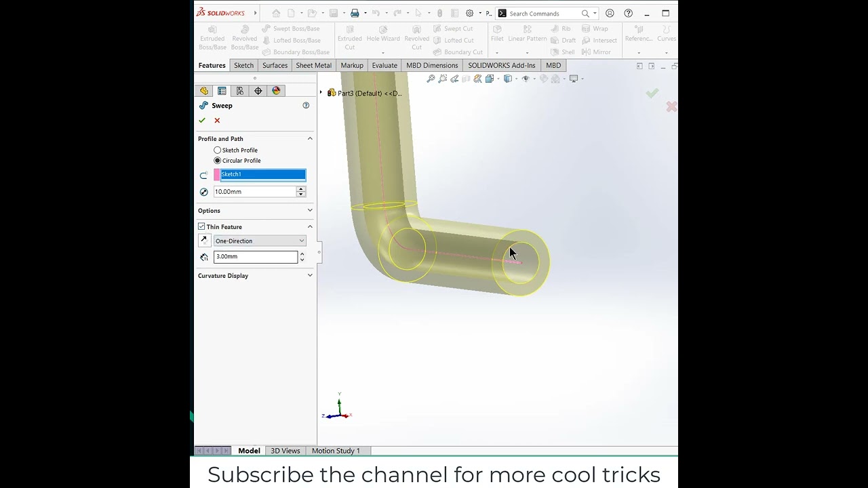Screen dimensions: 868x488
Task: Switch to the Evaluate tab
Action: 384,66
